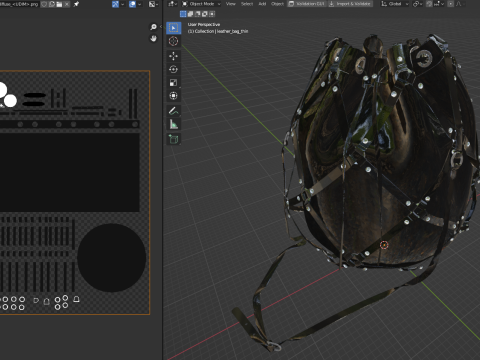This screenshot has height=360, width=480.
Task: Open the View menu in 3D viewport
Action: point(231,4)
